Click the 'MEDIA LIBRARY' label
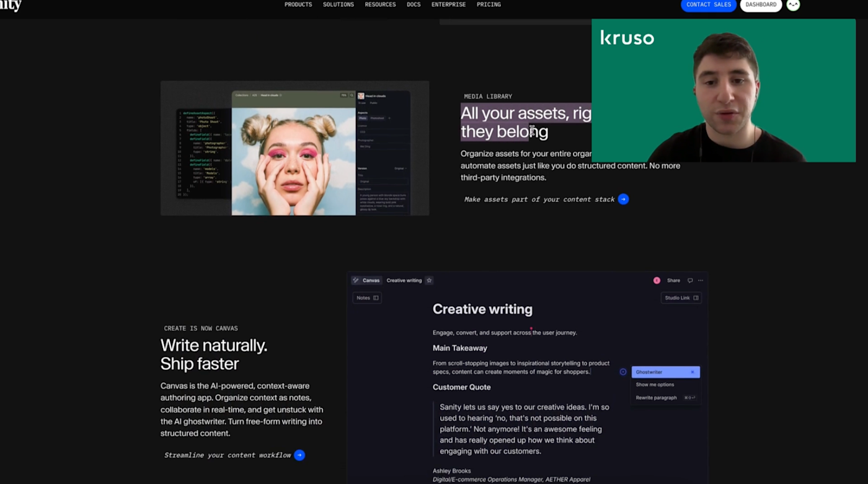868x484 pixels. click(488, 96)
